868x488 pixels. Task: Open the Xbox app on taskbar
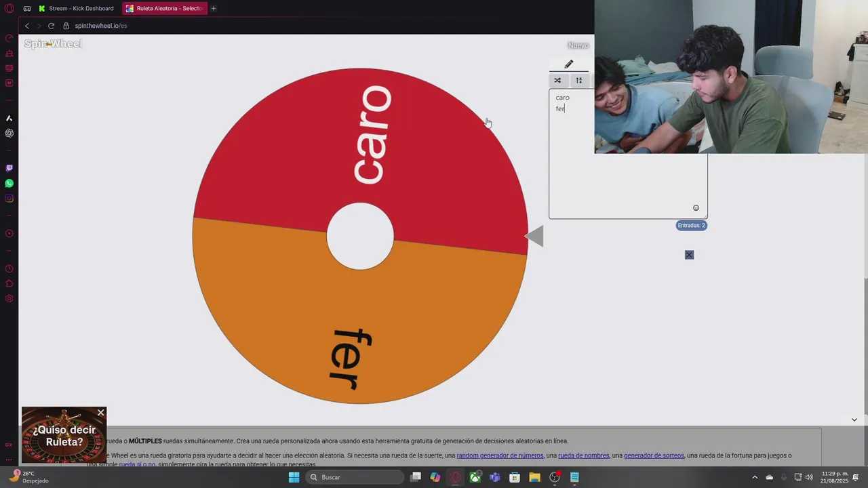coord(475,477)
